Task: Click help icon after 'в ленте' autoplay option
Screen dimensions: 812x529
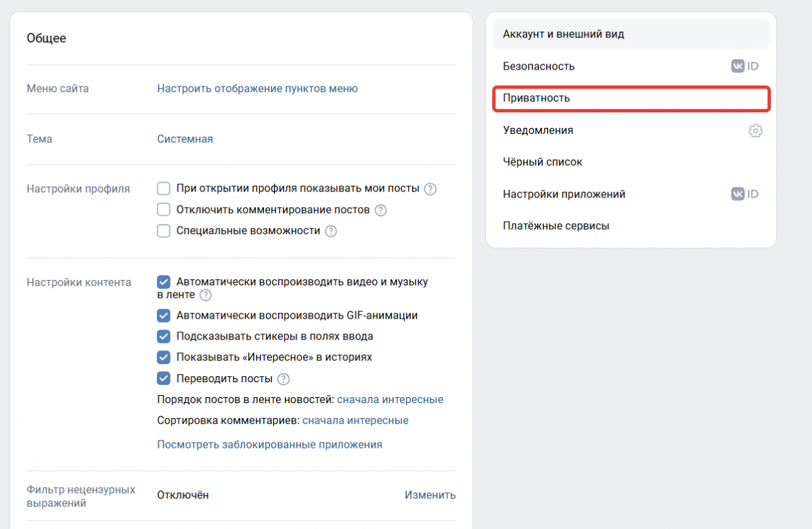Action: [x=206, y=295]
